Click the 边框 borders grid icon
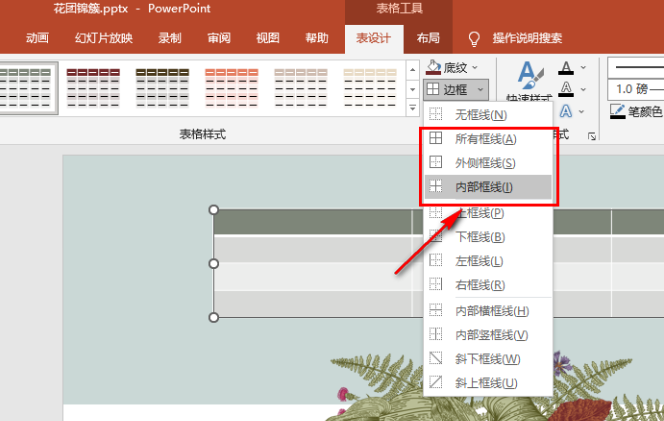Screen dimensions: 664x421 click(433, 89)
